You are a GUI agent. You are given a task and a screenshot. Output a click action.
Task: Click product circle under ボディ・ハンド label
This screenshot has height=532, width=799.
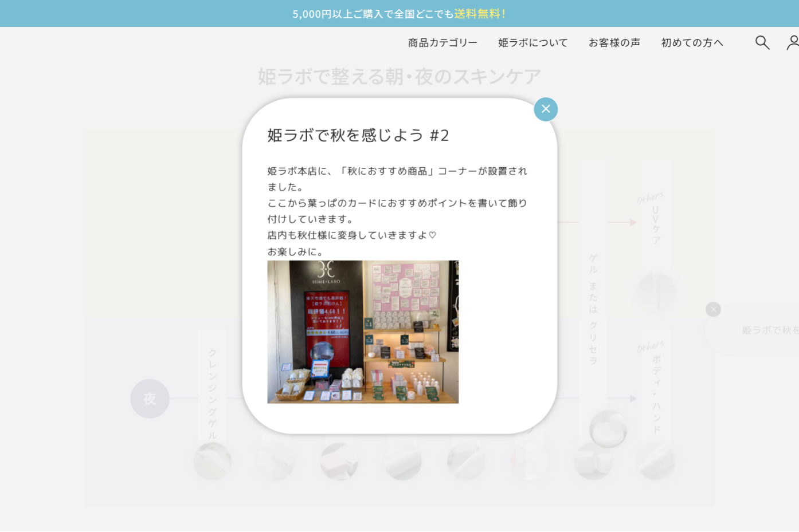[x=656, y=461]
